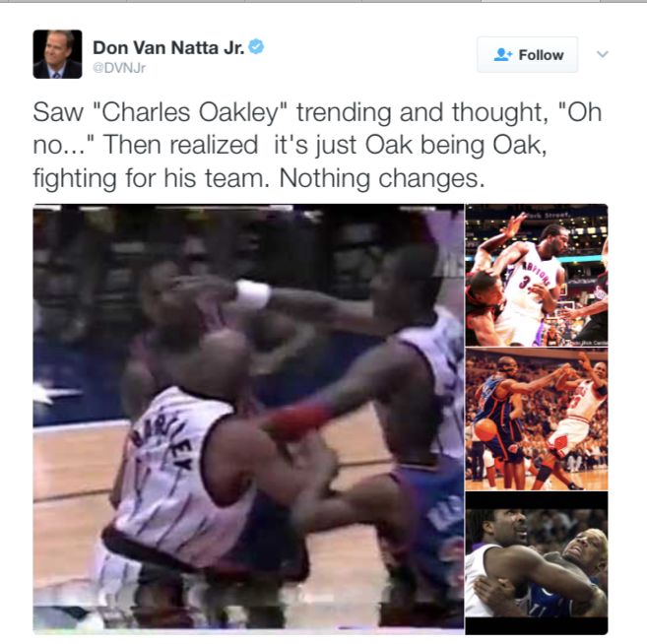
Task: Open the Don Van Natta Jr. name link
Action: pos(168,47)
